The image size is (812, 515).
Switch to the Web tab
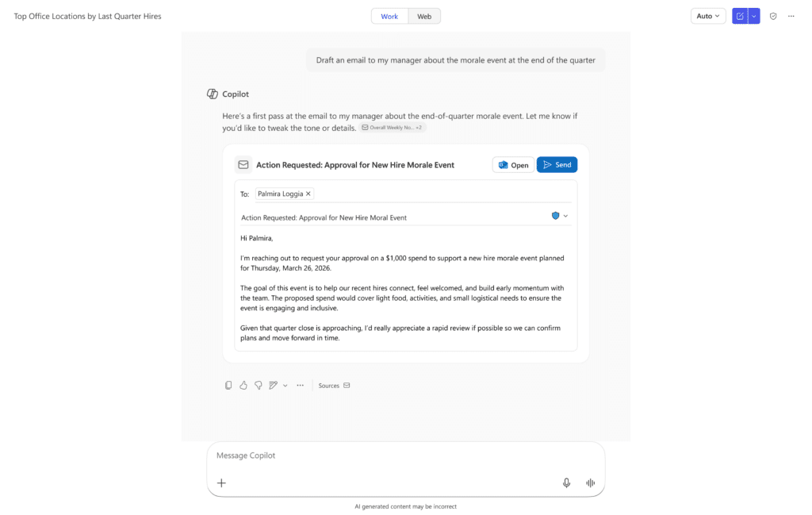[x=424, y=15]
